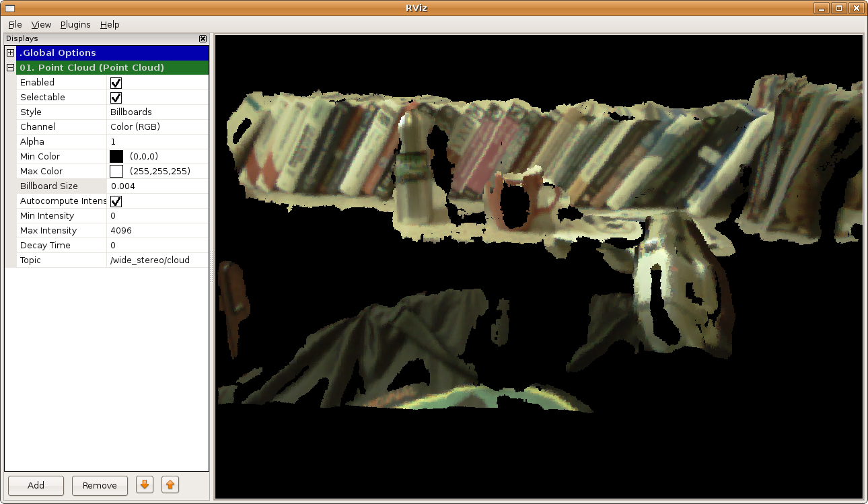868x504 pixels.
Task: Move selected display down with orange arrow
Action: click(145, 484)
